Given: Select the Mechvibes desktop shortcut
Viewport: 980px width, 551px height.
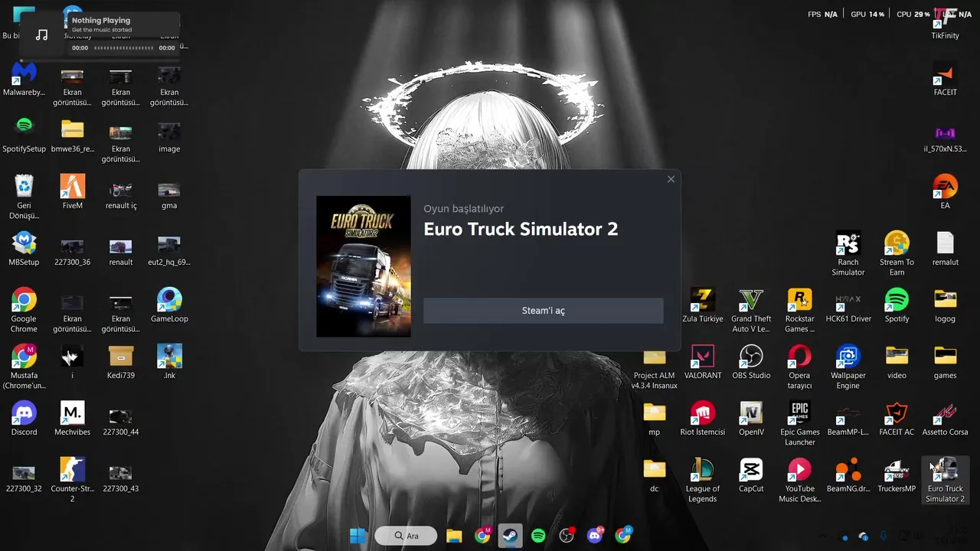Looking at the screenshot, I should [x=72, y=419].
